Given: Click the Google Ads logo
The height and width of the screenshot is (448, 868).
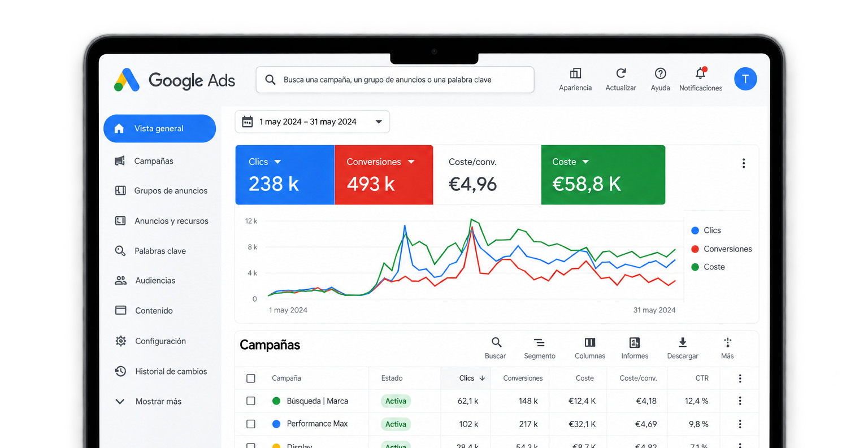Looking at the screenshot, I should click(x=175, y=80).
